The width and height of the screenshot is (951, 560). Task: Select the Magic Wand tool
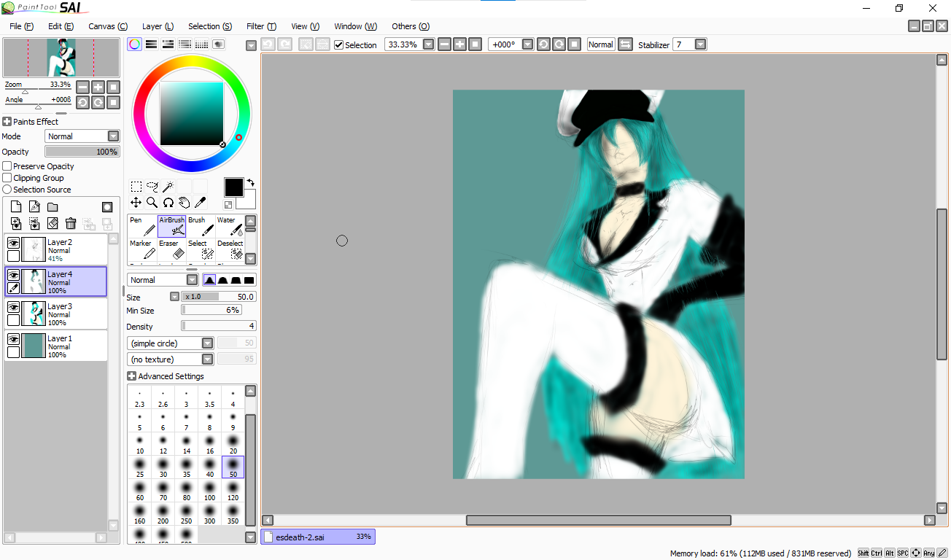click(168, 187)
